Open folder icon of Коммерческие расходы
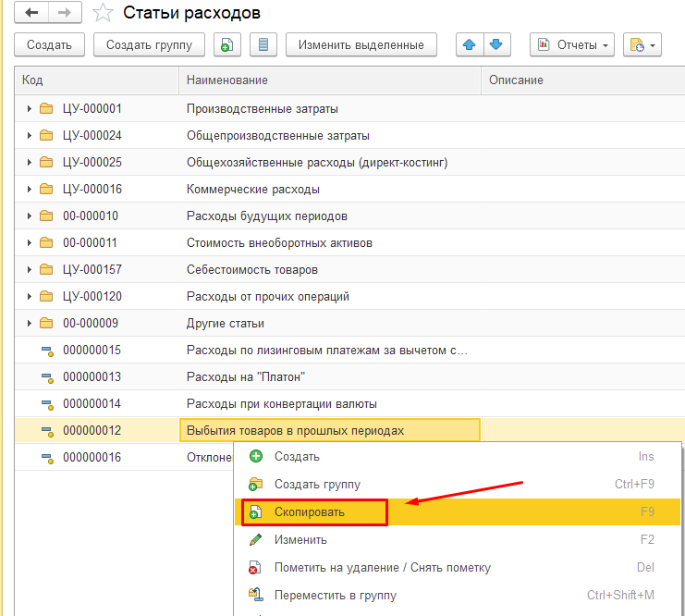685x616 pixels. pyautogui.click(x=46, y=189)
